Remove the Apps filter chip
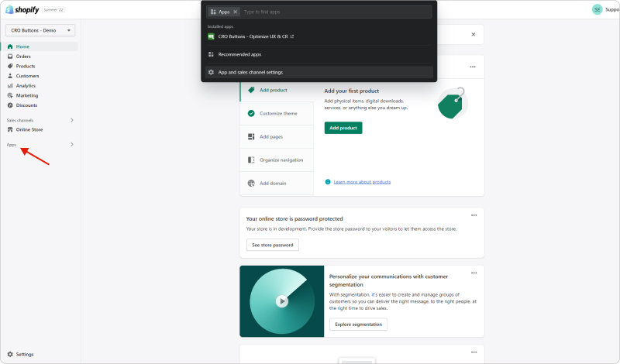 tap(235, 12)
